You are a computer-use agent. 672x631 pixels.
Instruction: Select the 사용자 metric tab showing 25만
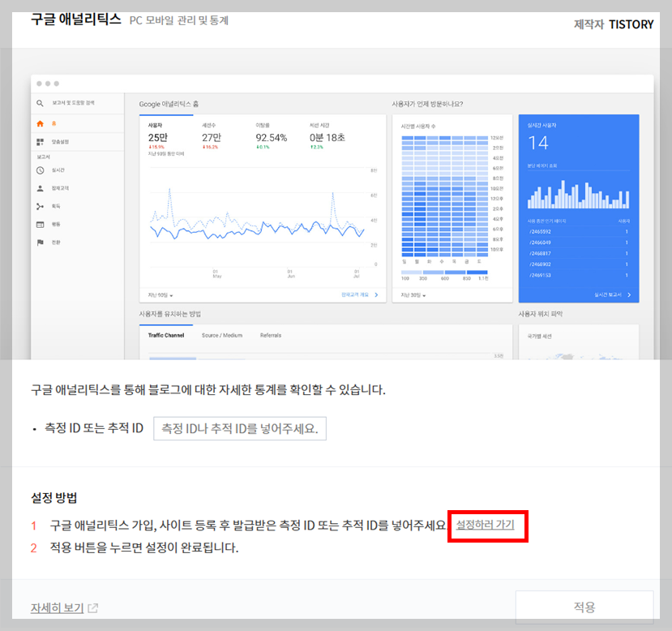pyautogui.click(x=166, y=138)
